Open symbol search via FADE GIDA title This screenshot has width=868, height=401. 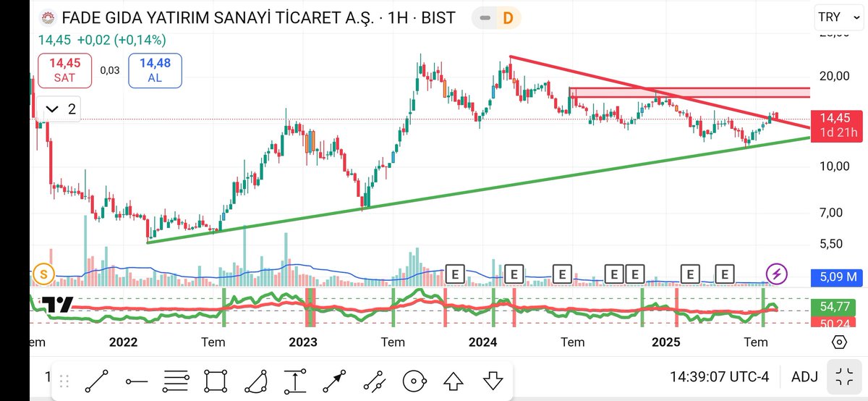tap(258, 17)
